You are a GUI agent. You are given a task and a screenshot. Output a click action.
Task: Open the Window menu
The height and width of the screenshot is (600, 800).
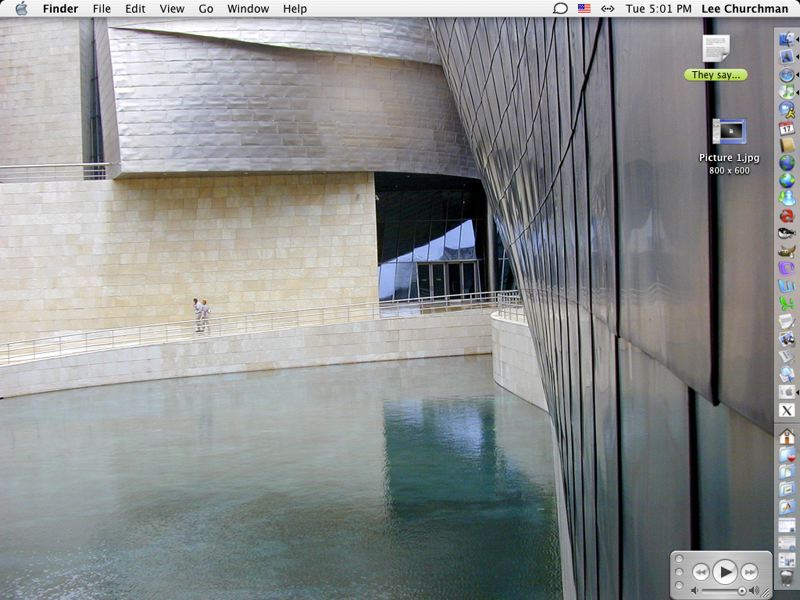[248, 8]
